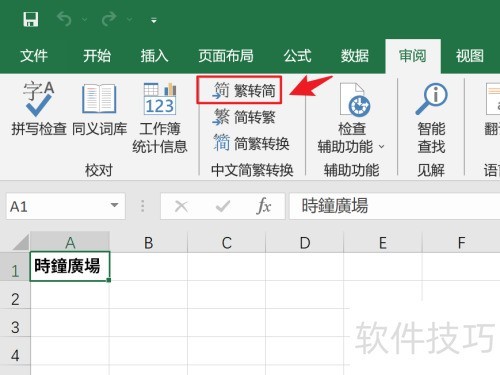Select column E header
Image resolution: width=500 pixels, height=375 pixels.
[383, 242]
